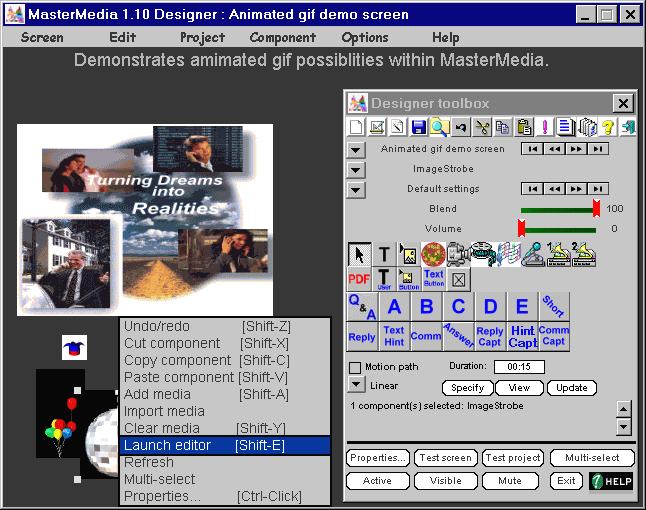This screenshot has width=646, height=510.
Task: Click the copy documents icon in toolbox
Action: coord(503,127)
